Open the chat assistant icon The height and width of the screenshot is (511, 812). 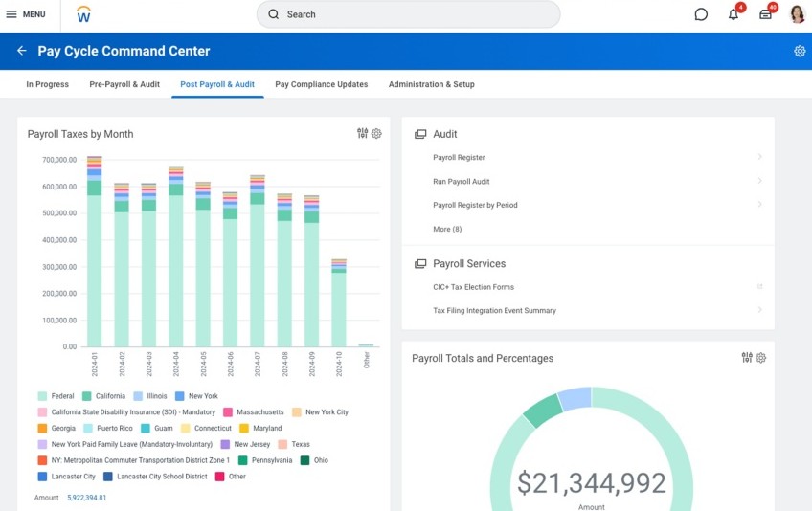tap(701, 14)
